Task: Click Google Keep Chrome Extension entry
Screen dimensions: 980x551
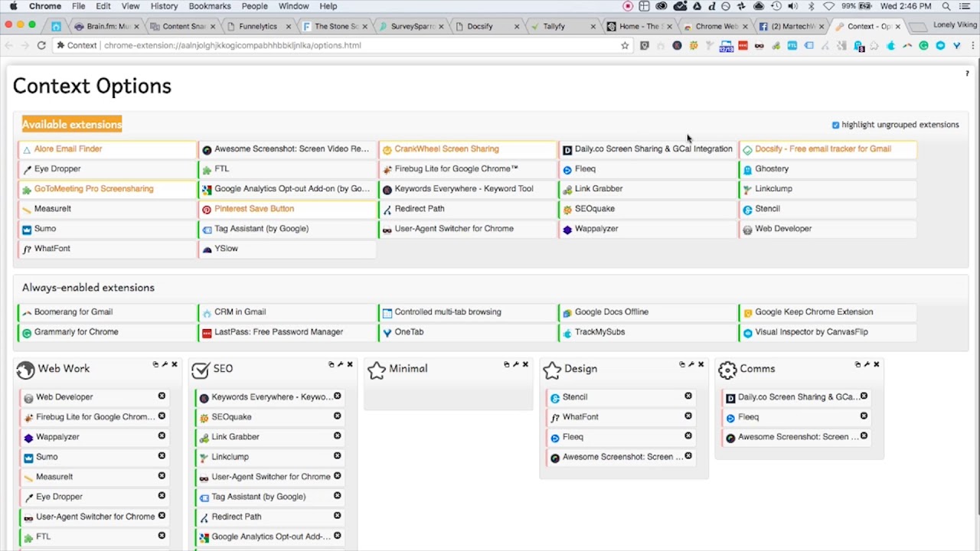Action: pyautogui.click(x=828, y=312)
